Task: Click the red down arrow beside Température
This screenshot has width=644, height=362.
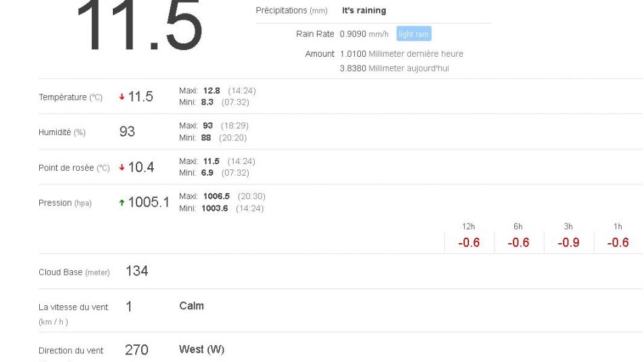Action: point(122,97)
